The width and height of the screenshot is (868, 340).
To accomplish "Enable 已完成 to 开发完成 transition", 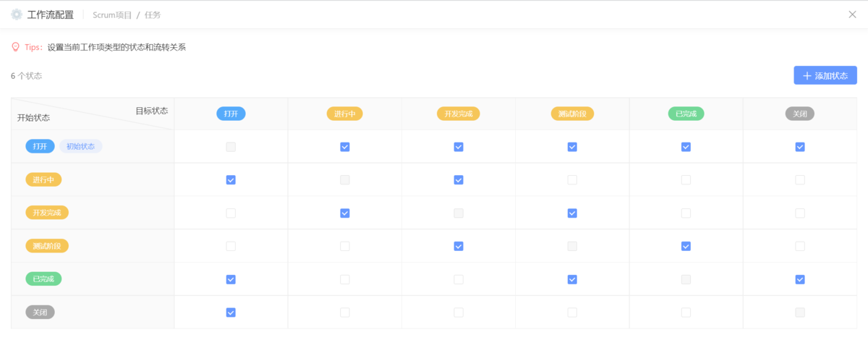I will [x=459, y=279].
